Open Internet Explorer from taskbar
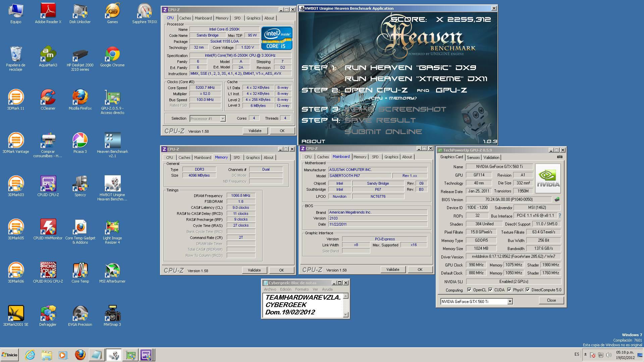This screenshot has height=362, width=644. [x=30, y=355]
